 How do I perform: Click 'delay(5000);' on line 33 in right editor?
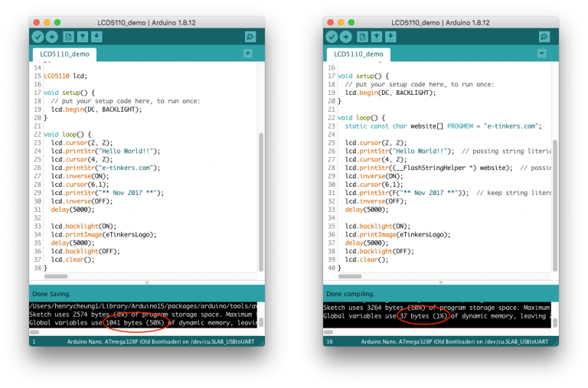367,210
